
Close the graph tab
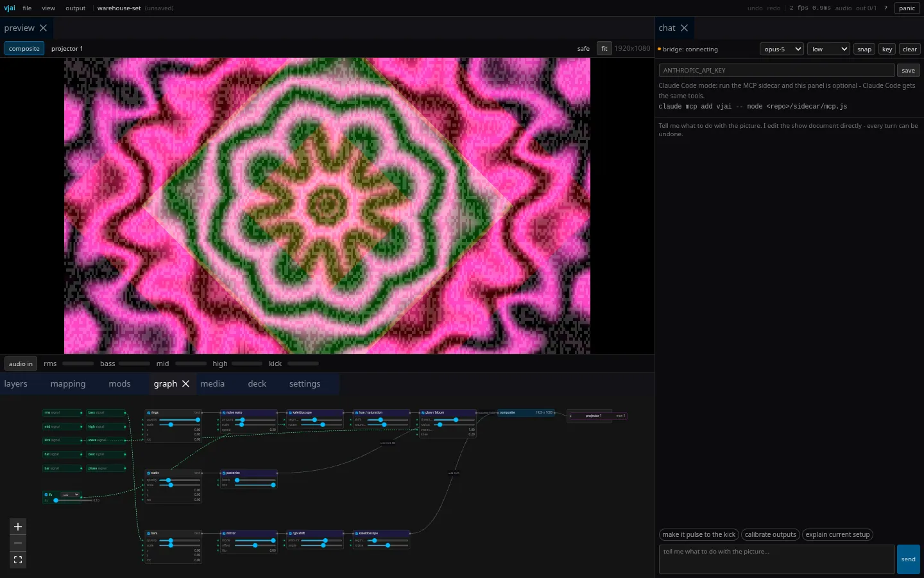185,383
